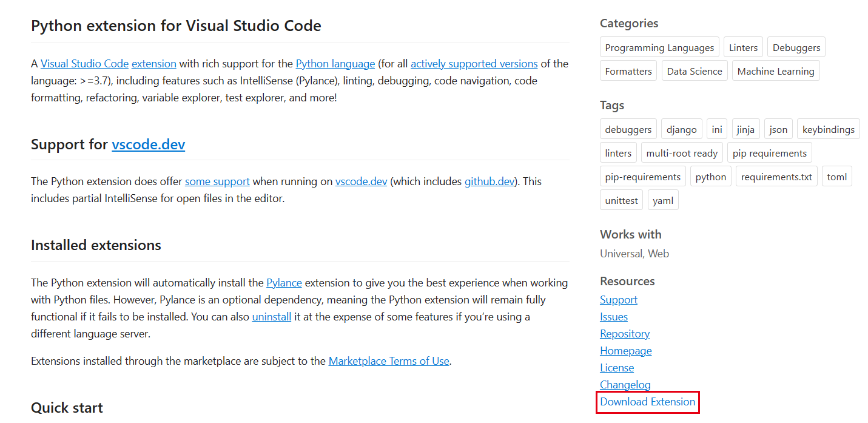Click the Data Science category
Screen dimensions: 868x423
pos(694,71)
